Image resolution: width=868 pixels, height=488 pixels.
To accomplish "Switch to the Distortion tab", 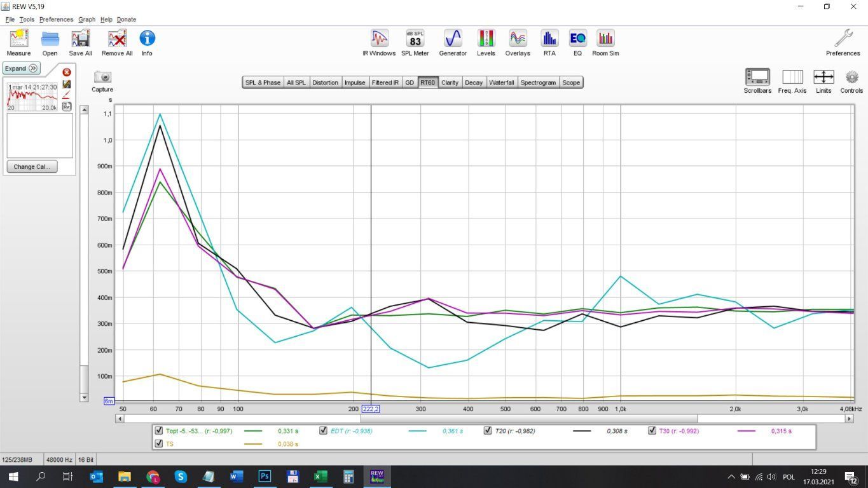I will click(325, 83).
